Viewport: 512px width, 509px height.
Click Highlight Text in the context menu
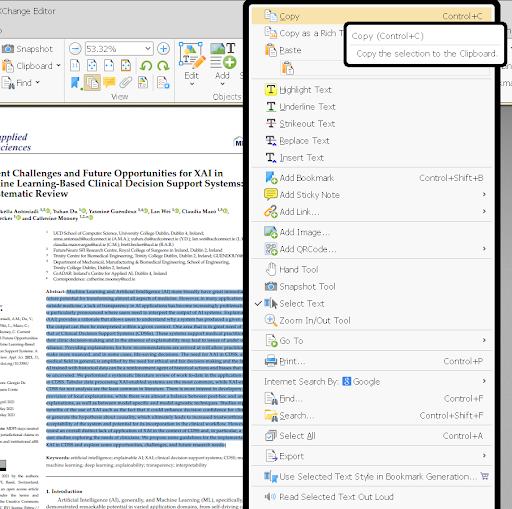coord(372,90)
